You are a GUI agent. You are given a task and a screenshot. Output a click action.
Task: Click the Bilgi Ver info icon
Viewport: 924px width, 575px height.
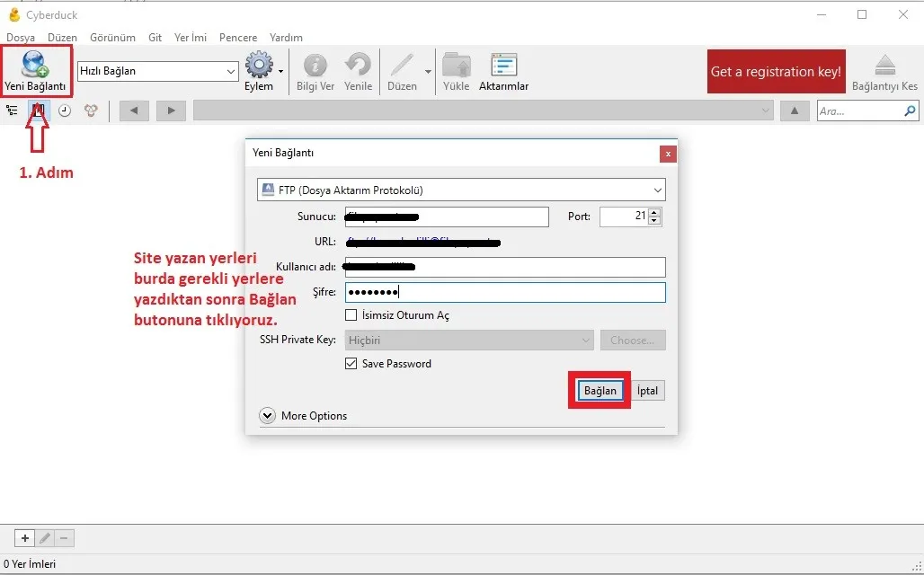pyautogui.click(x=315, y=65)
